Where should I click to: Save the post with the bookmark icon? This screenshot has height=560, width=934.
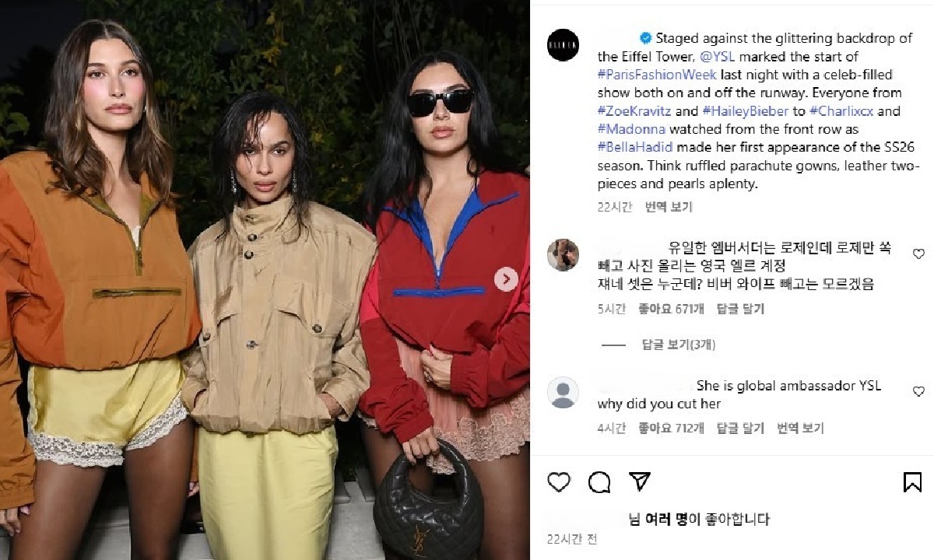(x=912, y=482)
